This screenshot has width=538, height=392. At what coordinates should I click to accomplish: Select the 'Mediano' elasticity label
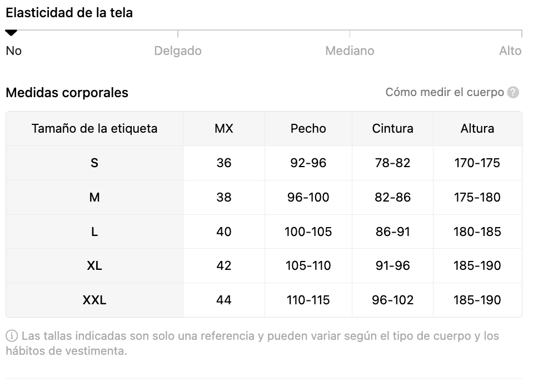point(350,51)
